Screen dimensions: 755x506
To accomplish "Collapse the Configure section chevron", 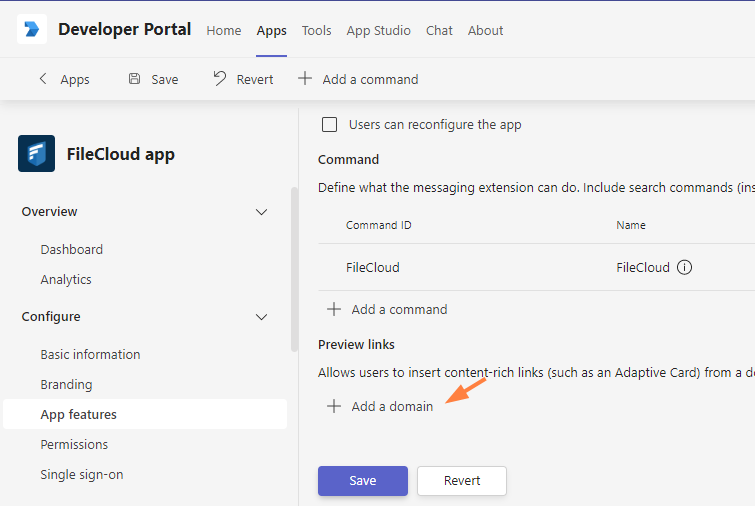I will [262, 317].
